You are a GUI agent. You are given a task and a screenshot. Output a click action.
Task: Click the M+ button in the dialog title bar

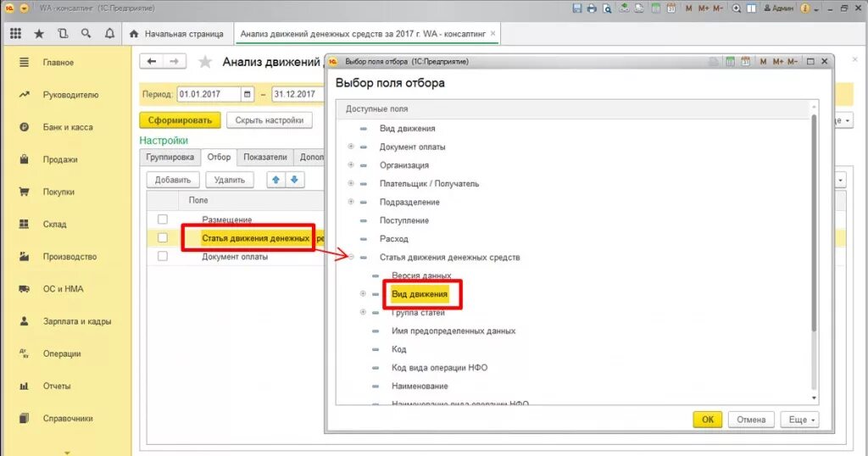[778, 61]
